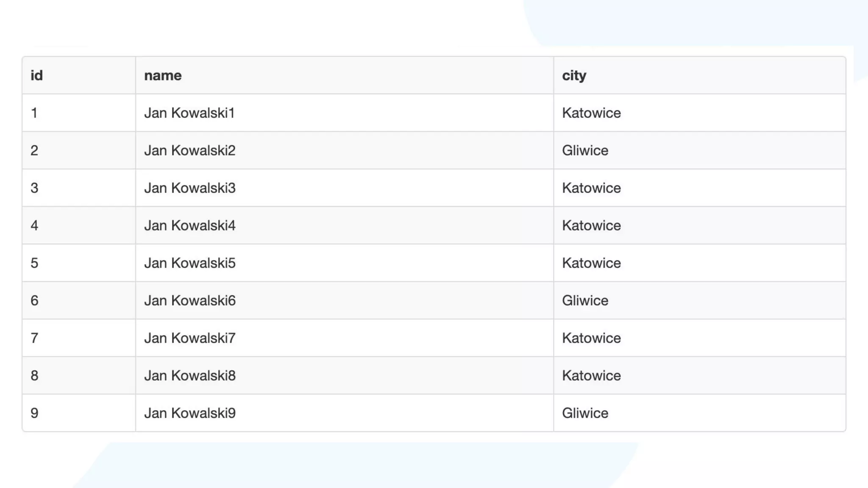Viewport: 868px width, 488px height.
Task: Select the Gliwice cell in row 2
Action: coord(585,150)
